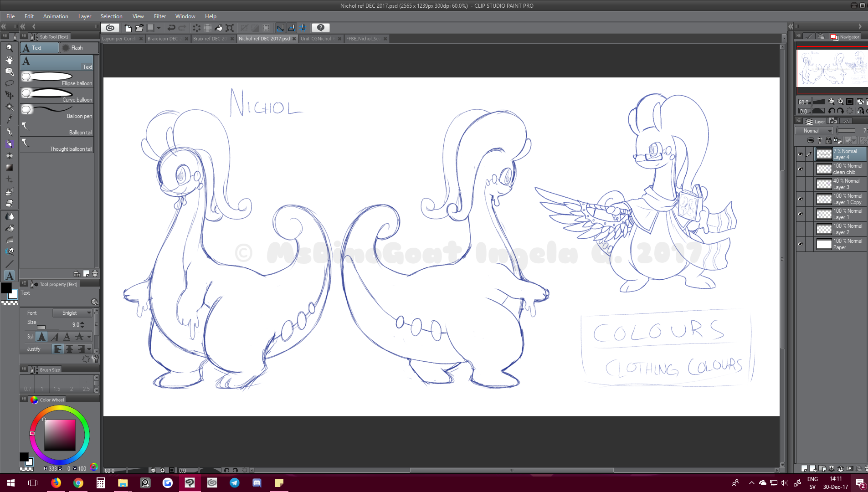Click the color wheel saturation square

click(x=60, y=435)
